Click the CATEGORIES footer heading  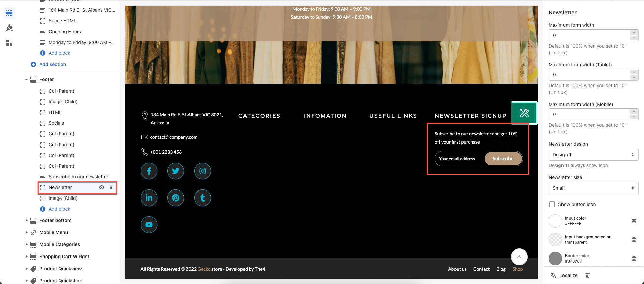[x=259, y=116]
